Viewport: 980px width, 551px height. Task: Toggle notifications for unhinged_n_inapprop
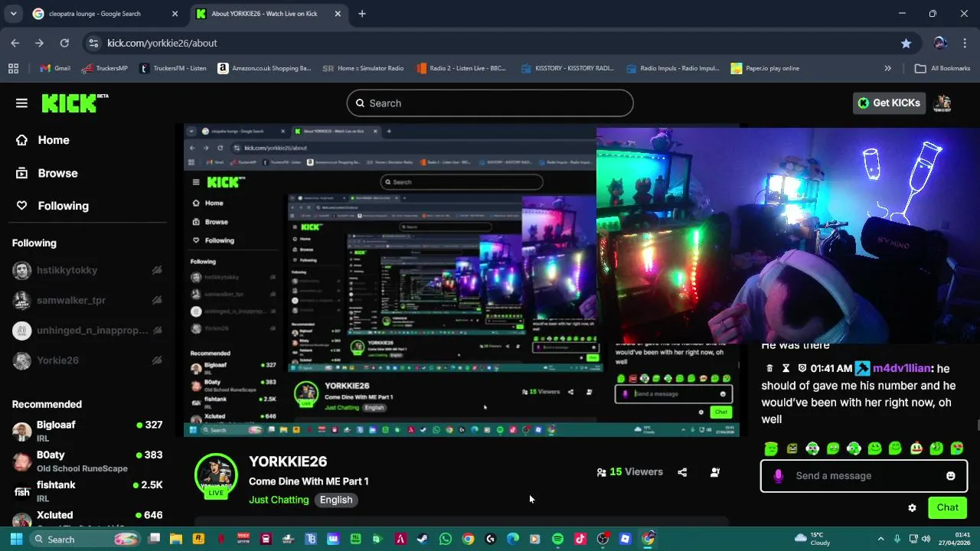pos(157,331)
